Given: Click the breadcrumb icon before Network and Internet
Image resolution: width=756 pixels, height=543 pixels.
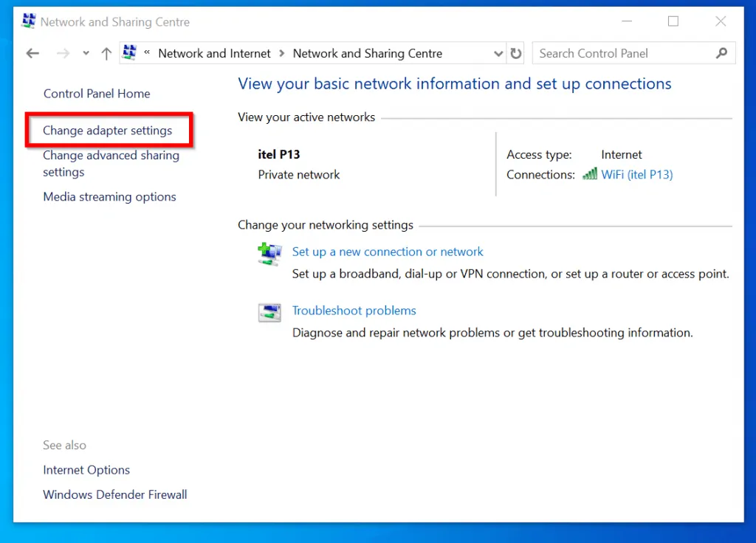Looking at the screenshot, I should point(129,52).
